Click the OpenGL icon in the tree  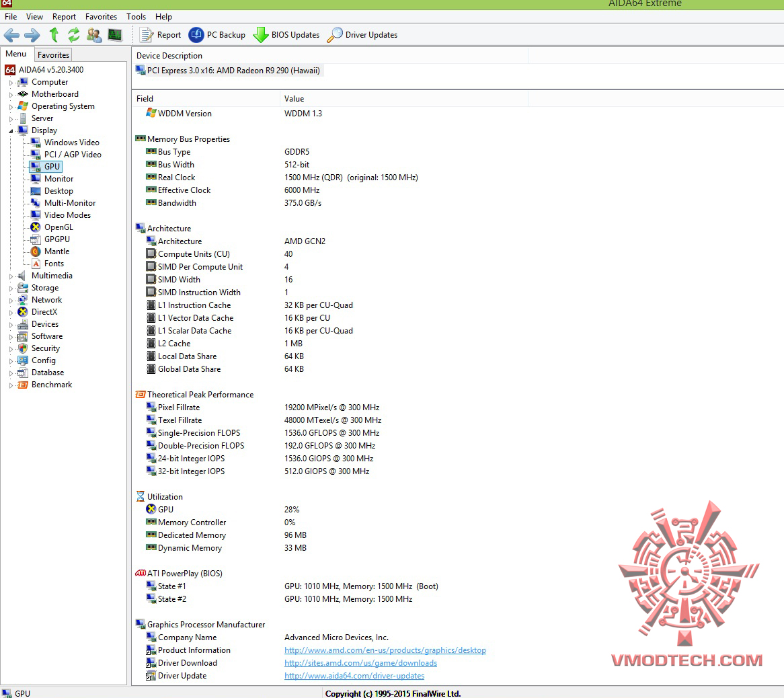click(x=36, y=227)
